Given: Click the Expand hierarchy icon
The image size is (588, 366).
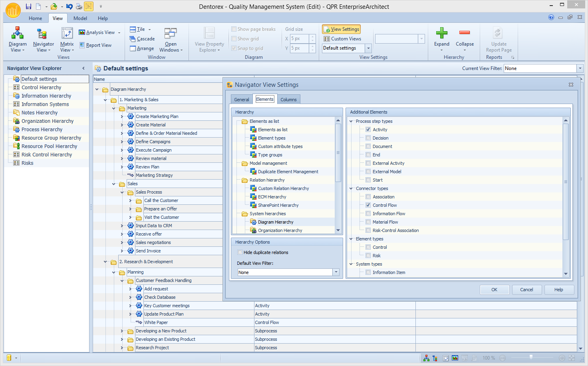Looking at the screenshot, I should (441, 38).
